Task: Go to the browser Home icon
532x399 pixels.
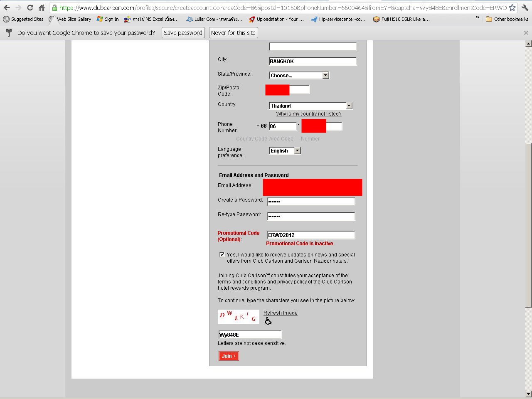Action: point(42,7)
